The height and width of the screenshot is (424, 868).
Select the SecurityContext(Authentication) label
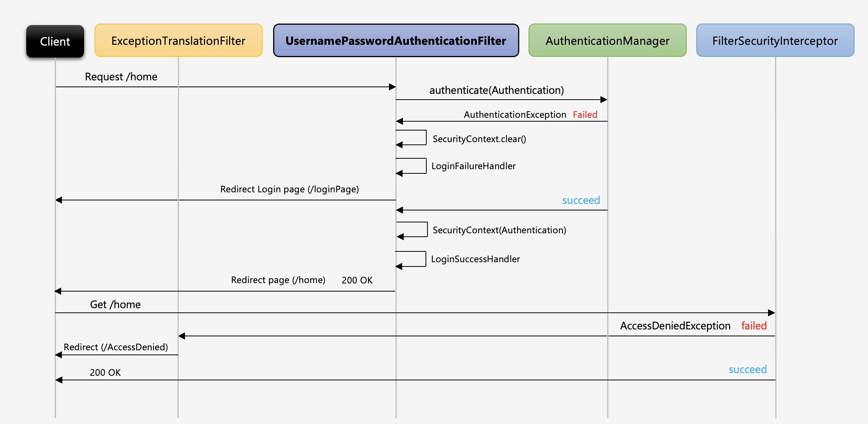pos(499,230)
